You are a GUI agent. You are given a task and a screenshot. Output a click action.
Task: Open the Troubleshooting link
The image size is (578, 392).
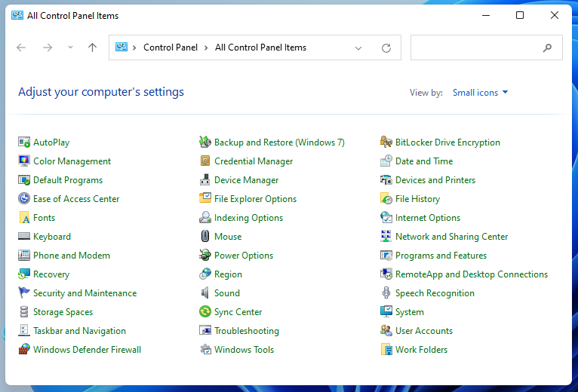point(247,330)
